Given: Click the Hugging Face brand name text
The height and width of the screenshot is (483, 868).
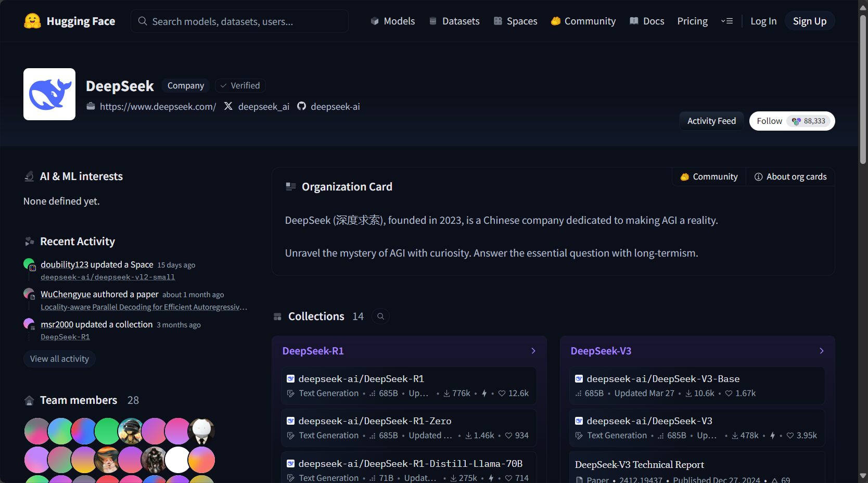Looking at the screenshot, I should (x=81, y=21).
